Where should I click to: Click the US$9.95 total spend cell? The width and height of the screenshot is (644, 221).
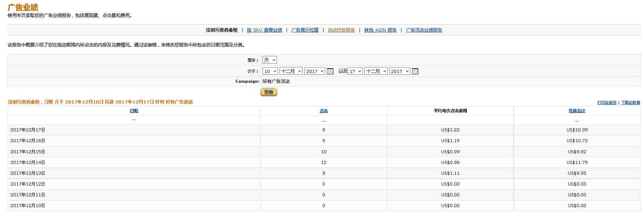point(577,173)
